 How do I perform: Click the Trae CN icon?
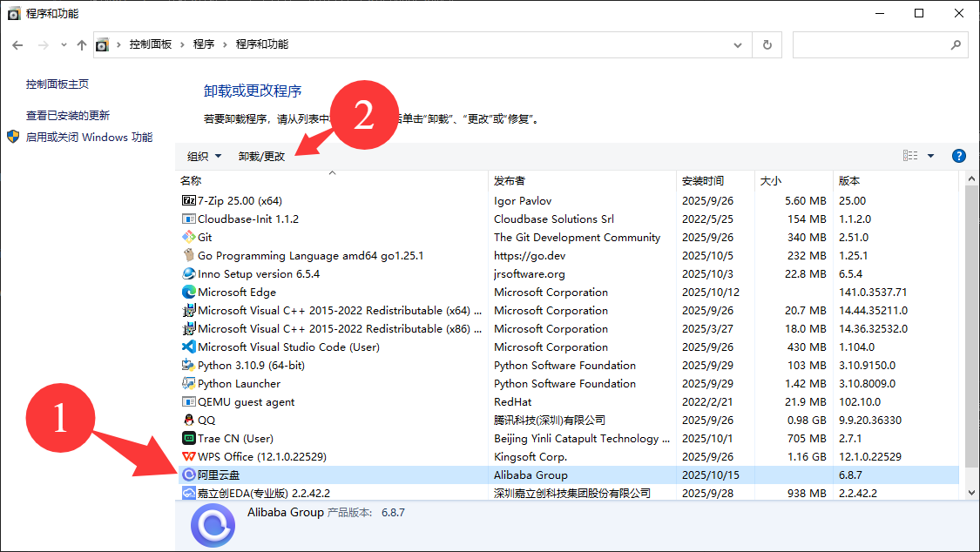click(x=188, y=439)
